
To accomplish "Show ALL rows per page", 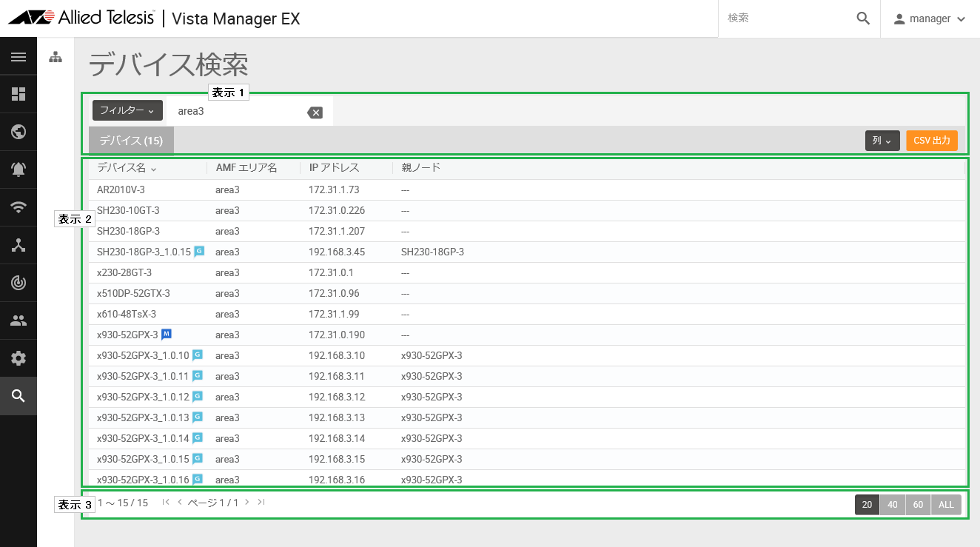I will 946,505.
